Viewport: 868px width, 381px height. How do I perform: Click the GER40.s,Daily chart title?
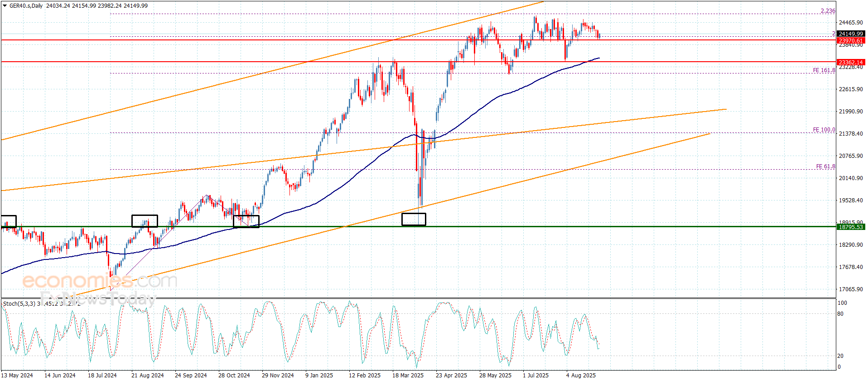pyautogui.click(x=26, y=6)
